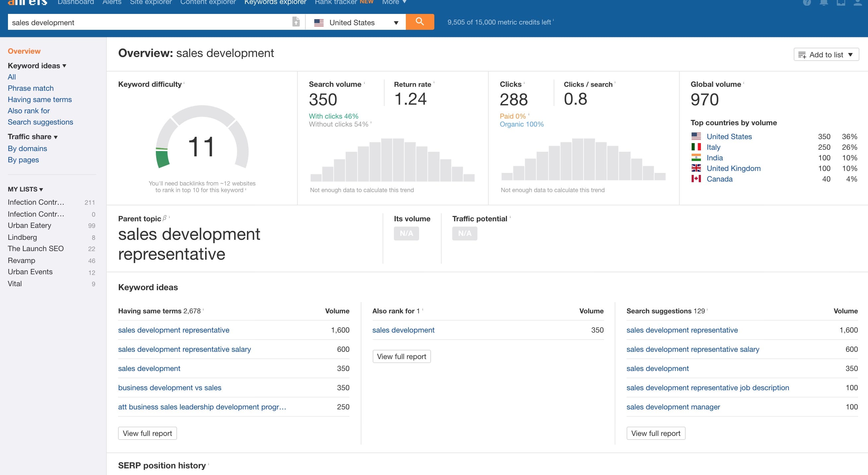Screen dimensions: 868x475
Task: Click the United States flag in top countries
Action: (x=696, y=136)
